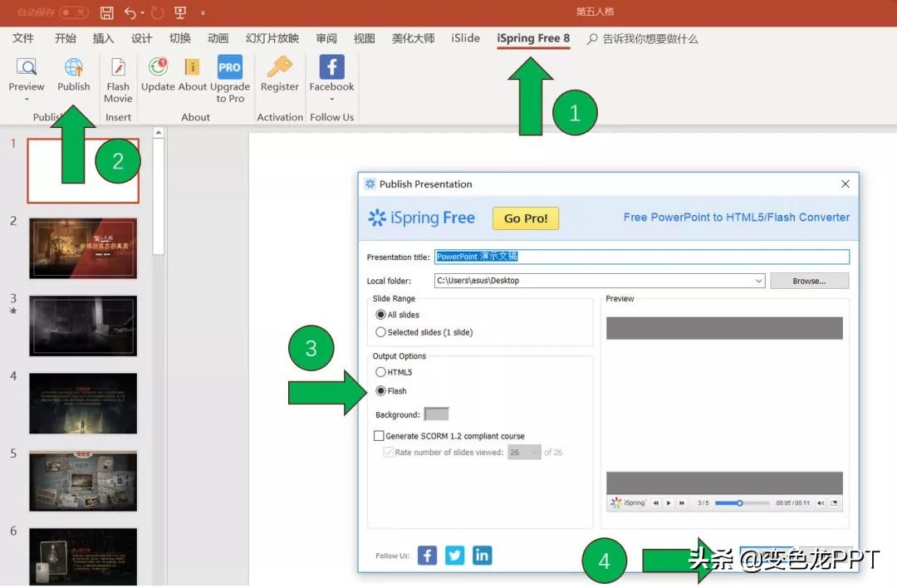Select the iSpring Free 8 tab
The image size is (897, 588).
coord(533,38)
